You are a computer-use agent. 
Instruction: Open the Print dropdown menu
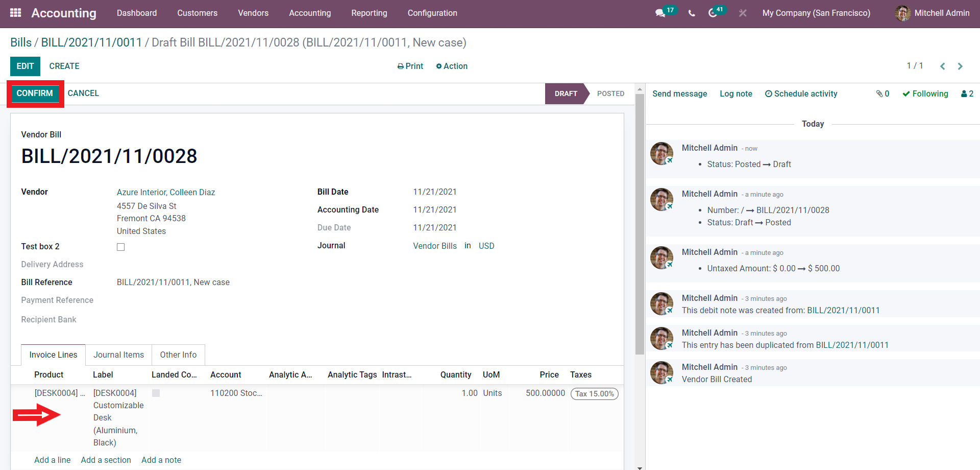point(410,66)
